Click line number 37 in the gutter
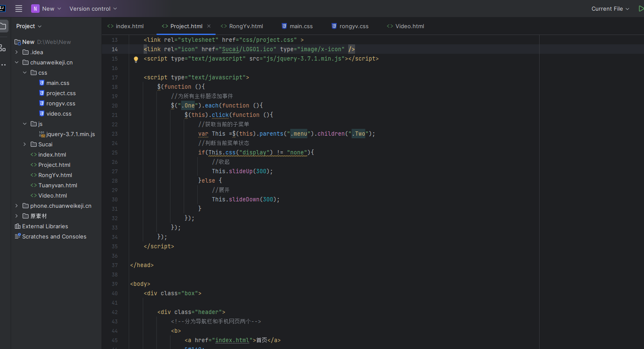644x349 pixels. point(115,265)
